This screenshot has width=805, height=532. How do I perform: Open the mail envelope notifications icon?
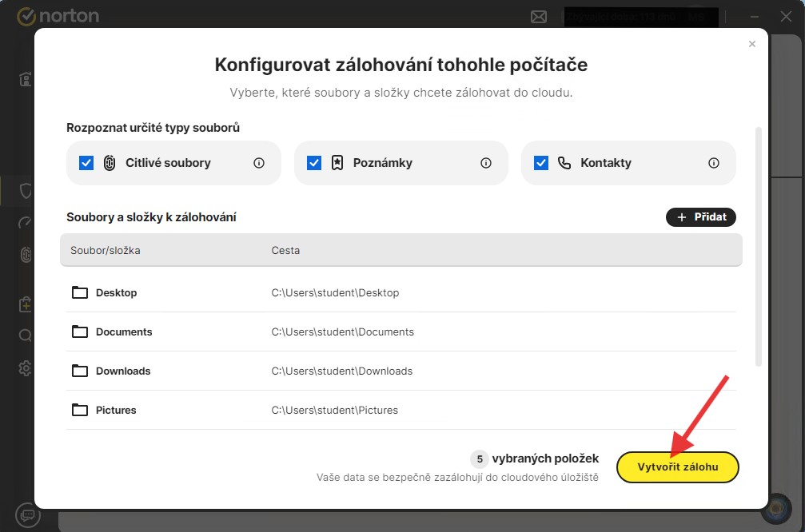click(x=539, y=16)
